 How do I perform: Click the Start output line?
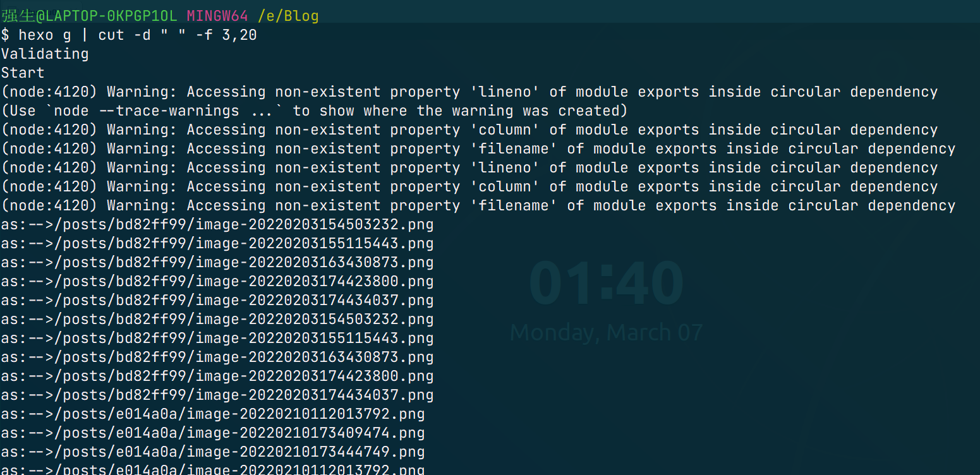pyautogui.click(x=23, y=73)
